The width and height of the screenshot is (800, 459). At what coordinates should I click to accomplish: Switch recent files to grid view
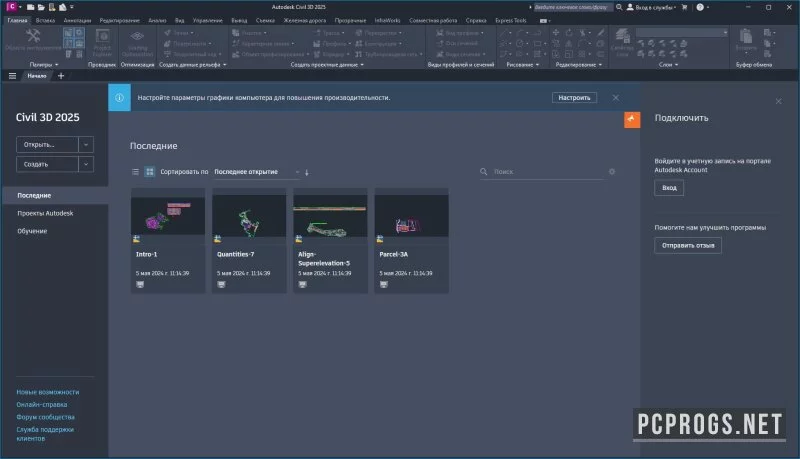[x=149, y=172]
